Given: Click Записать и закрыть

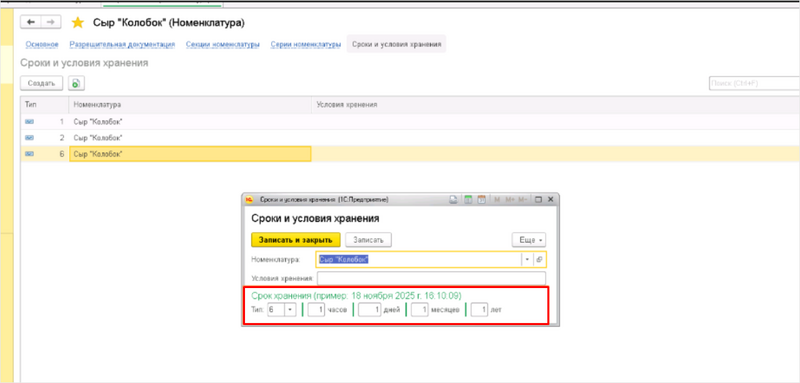Looking at the screenshot, I should 296,240.
